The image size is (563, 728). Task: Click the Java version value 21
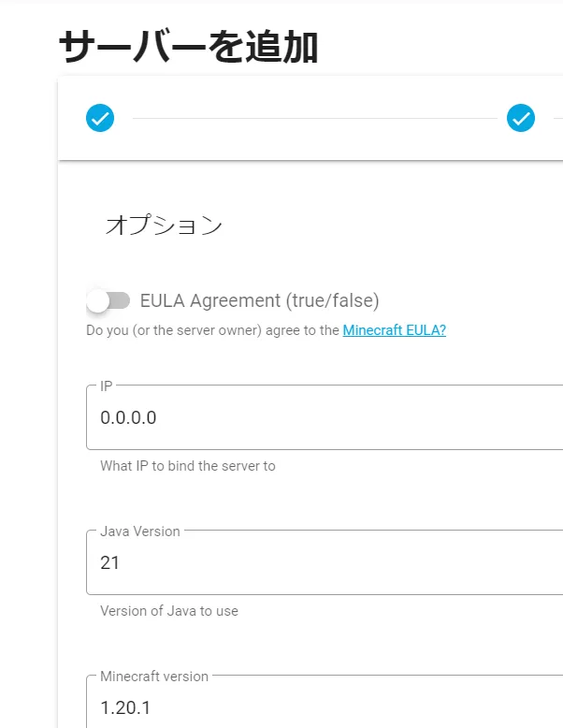click(110, 563)
